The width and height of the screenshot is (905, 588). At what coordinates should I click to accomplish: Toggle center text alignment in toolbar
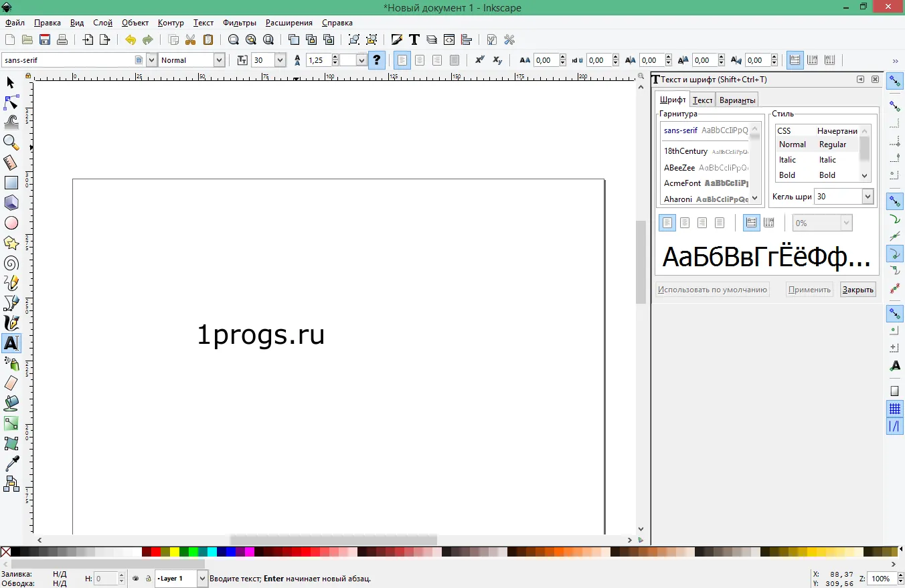(420, 60)
